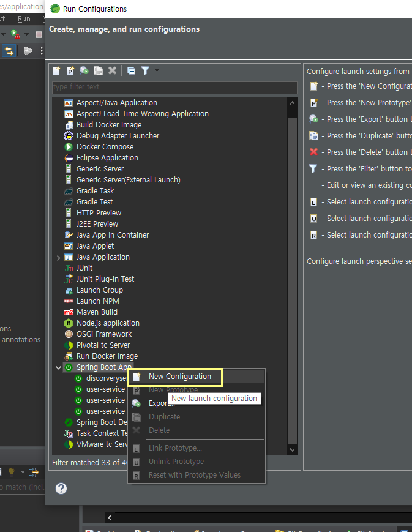
Task: Click Gradle Task elephant icon
Action: point(69,191)
